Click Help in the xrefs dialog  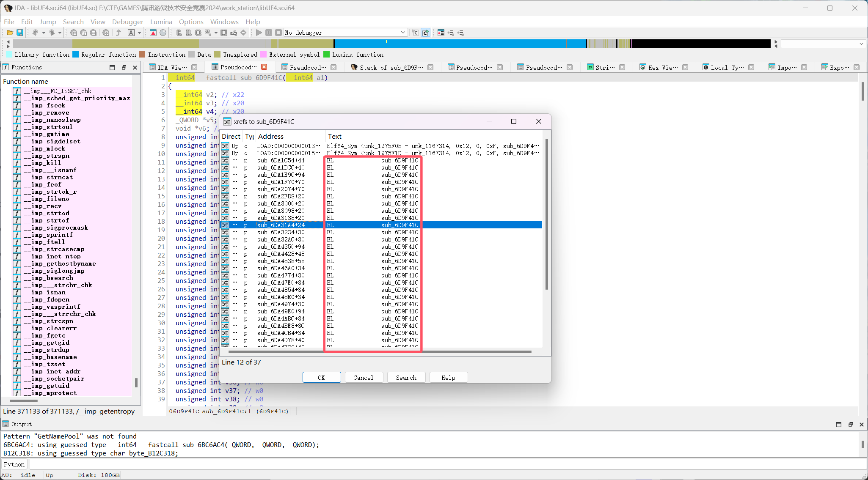coord(448,377)
